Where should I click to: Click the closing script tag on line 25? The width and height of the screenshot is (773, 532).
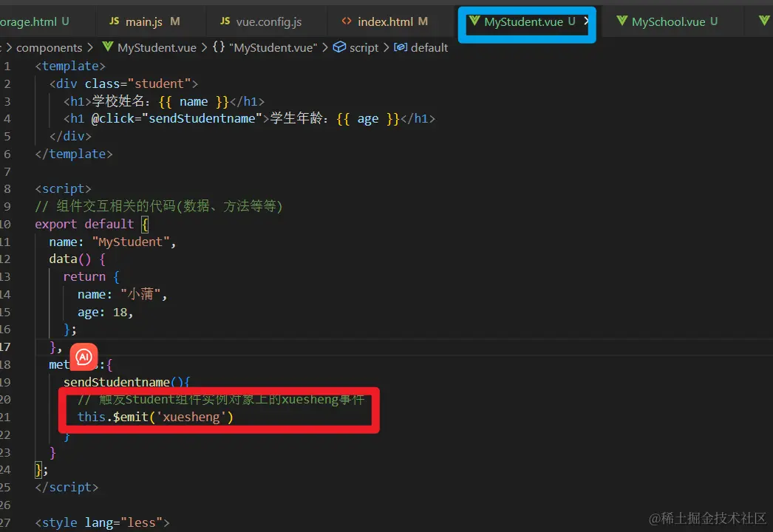coord(67,487)
